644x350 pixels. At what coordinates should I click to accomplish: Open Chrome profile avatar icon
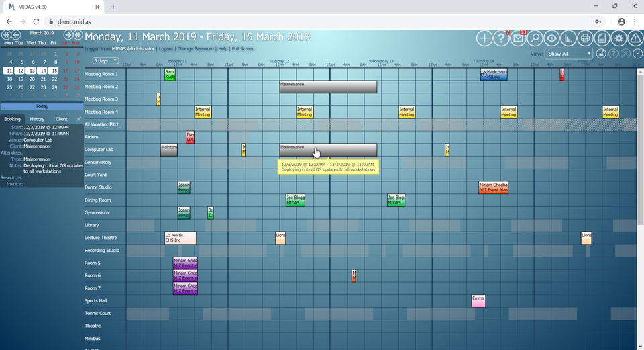(x=621, y=21)
